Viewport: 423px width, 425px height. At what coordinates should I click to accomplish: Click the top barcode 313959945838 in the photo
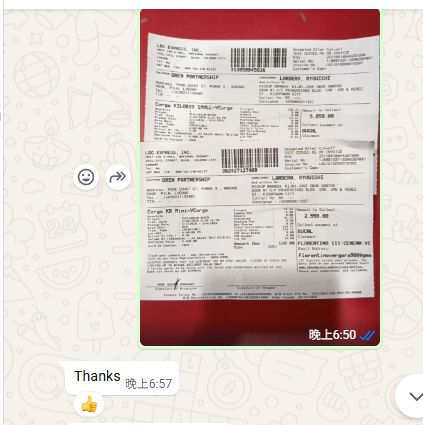pyautogui.click(x=259, y=60)
